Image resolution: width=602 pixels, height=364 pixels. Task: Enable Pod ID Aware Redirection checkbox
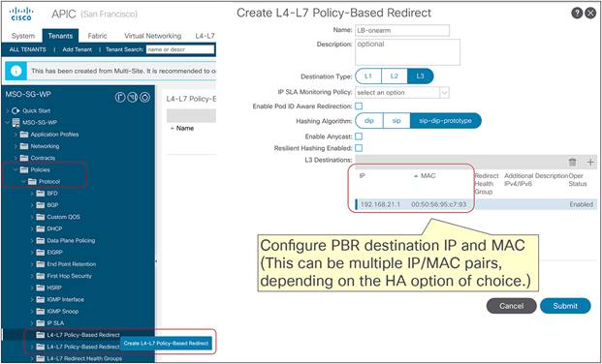pos(359,106)
